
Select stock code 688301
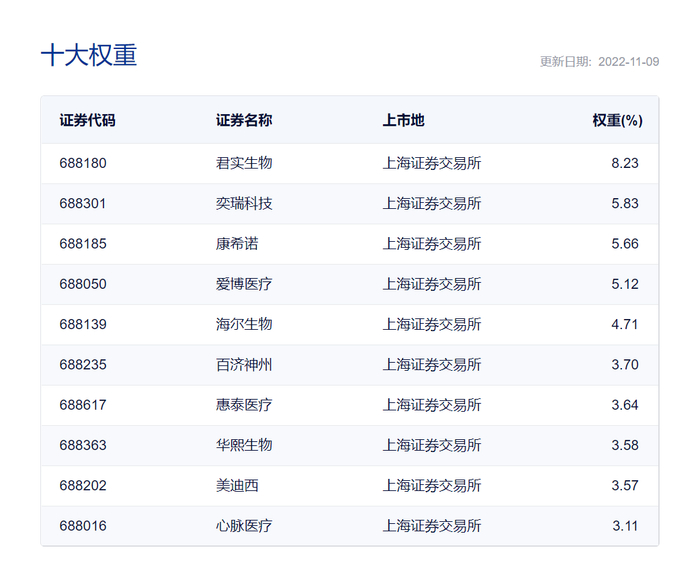click(x=83, y=203)
